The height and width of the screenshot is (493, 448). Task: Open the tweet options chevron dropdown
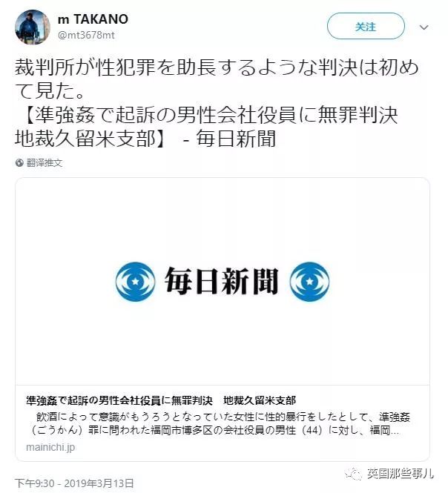pos(424,27)
